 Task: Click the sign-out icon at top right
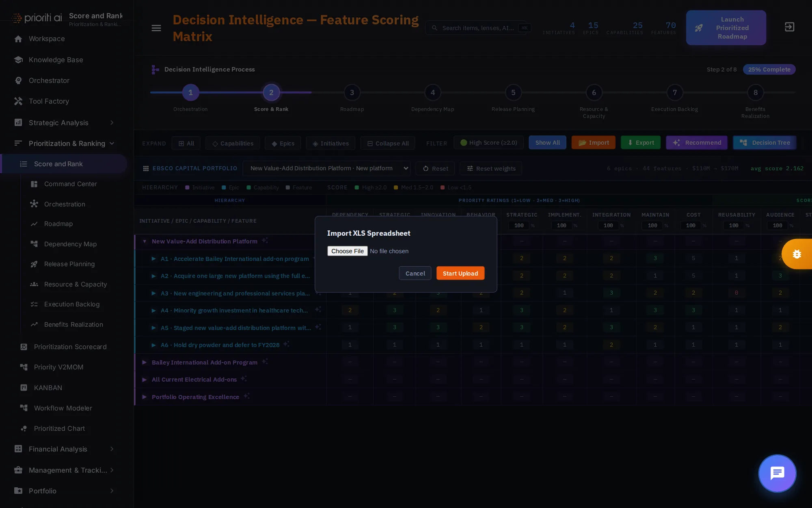[789, 27]
